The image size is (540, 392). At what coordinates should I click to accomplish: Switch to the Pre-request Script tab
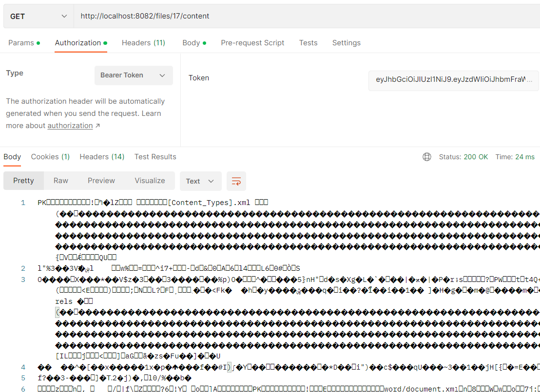click(x=252, y=43)
